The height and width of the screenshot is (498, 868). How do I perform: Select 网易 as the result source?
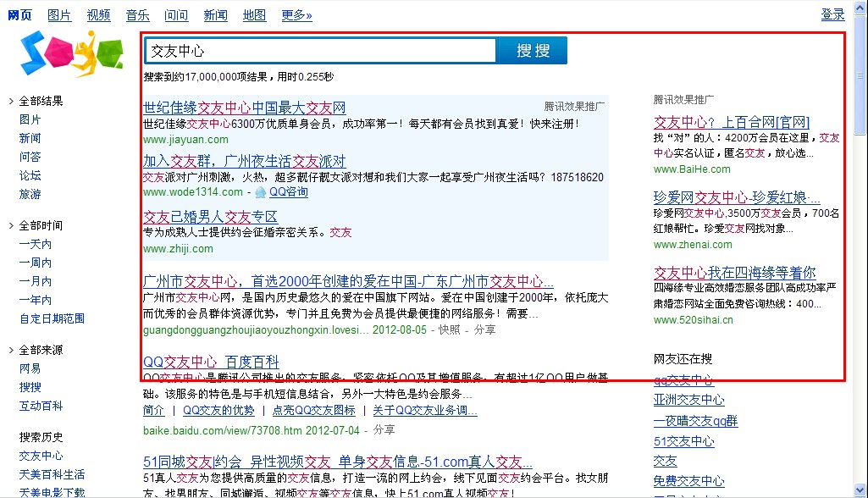tap(30, 369)
